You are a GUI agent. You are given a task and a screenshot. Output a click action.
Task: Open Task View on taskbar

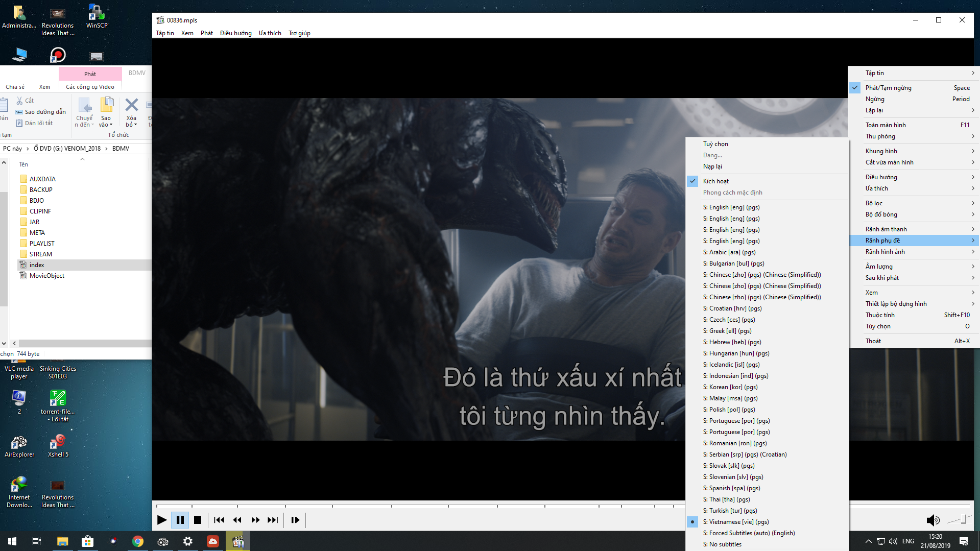coord(37,541)
